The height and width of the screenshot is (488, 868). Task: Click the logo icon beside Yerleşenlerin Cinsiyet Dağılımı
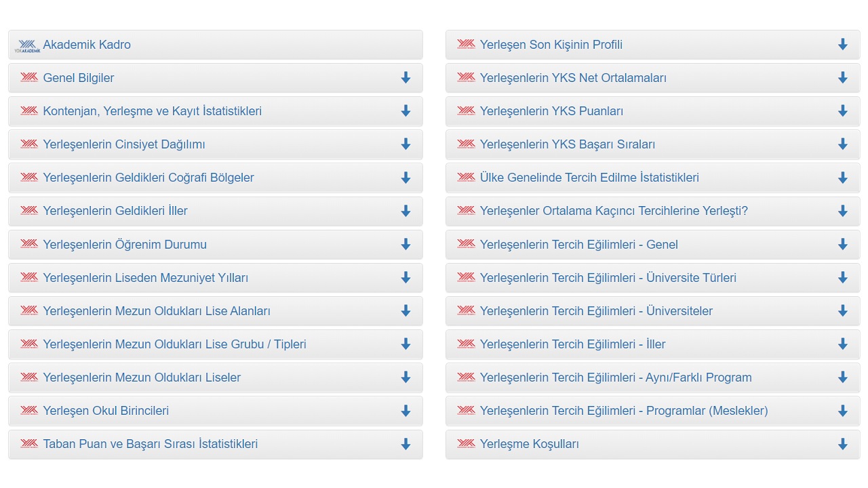click(x=29, y=144)
